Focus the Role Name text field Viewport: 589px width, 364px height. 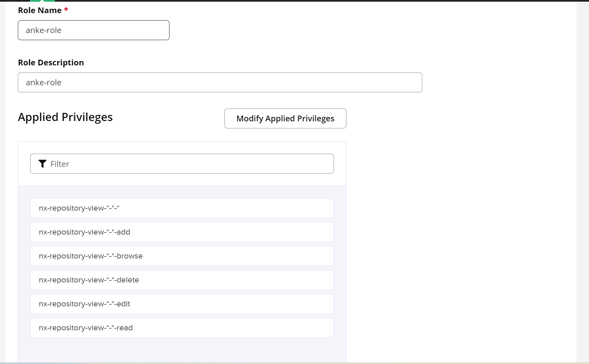[93, 30]
